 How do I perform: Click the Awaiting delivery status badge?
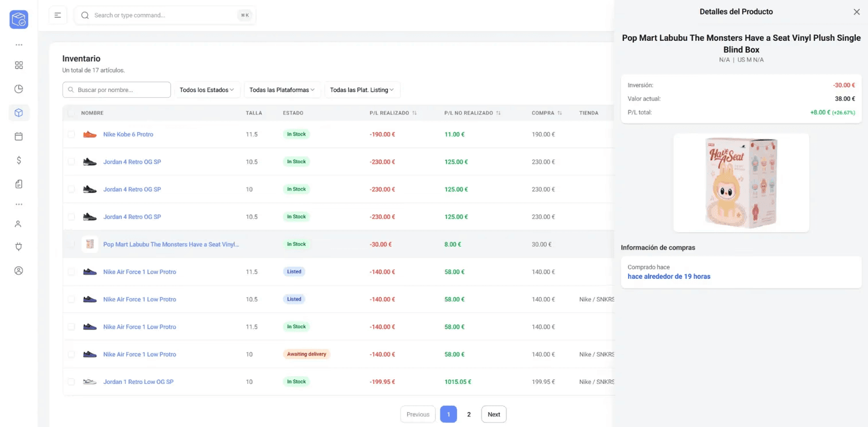[x=307, y=354]
